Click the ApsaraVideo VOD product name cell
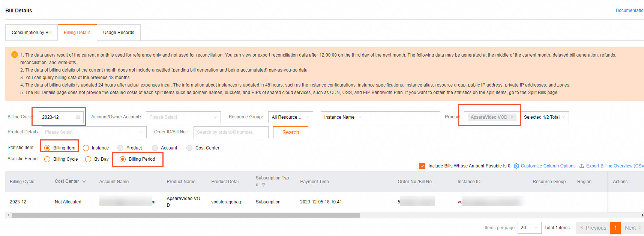Image resolution: width=644 pixels, height=236 pixels. (183, 202)
